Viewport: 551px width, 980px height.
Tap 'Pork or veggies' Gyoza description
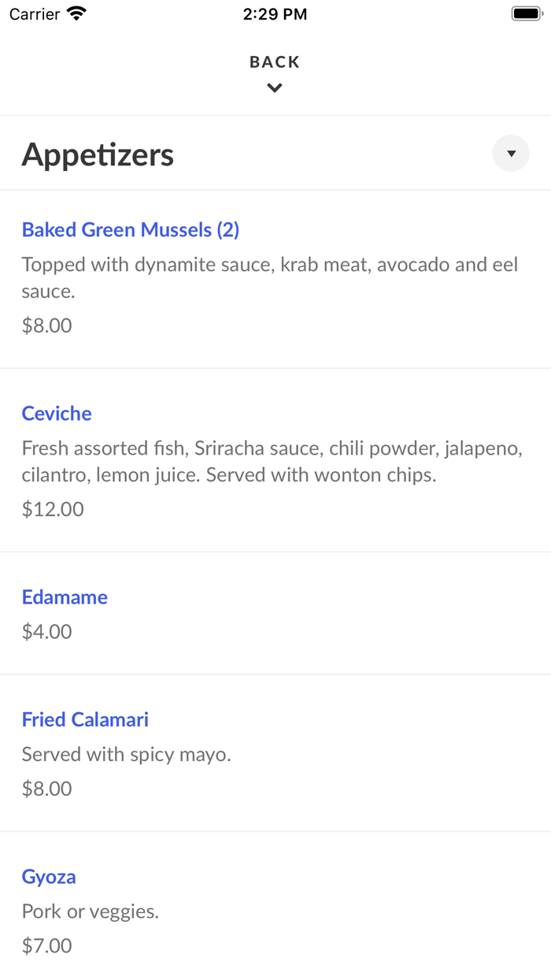pos(91,911)
